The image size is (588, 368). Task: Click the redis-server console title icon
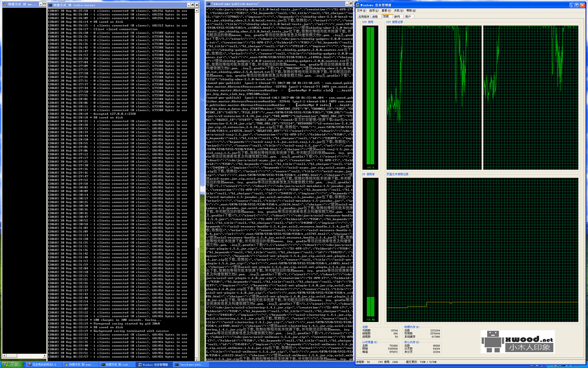[50, 5]
